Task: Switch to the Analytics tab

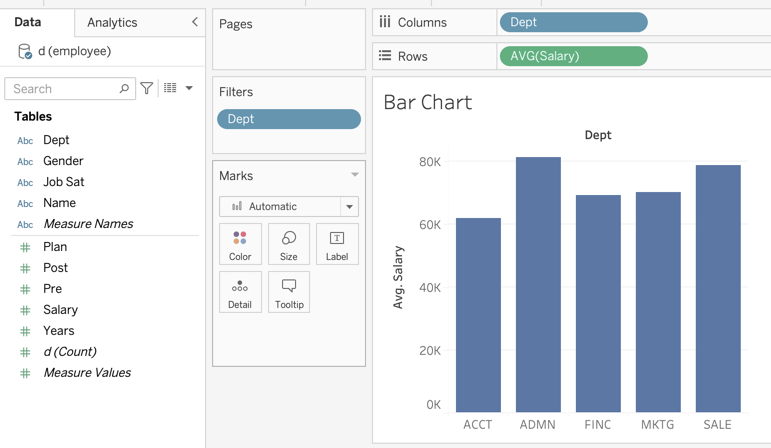Action: tap(112, 22)
